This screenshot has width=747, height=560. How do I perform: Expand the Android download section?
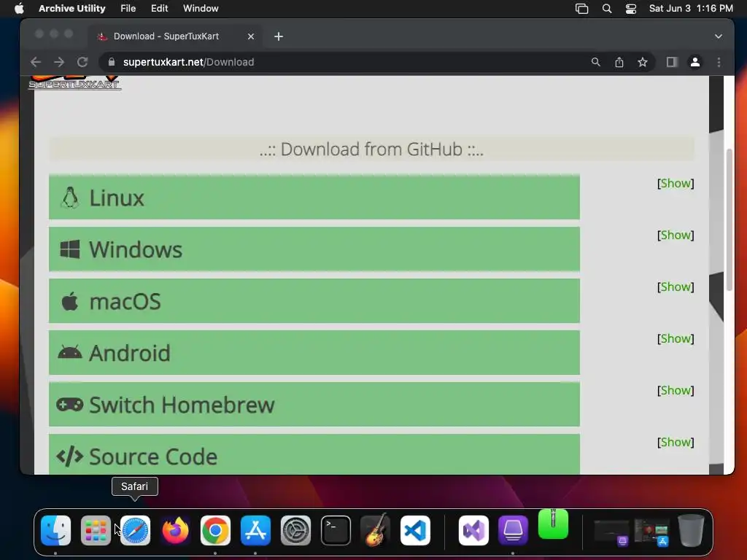[314, 352]
